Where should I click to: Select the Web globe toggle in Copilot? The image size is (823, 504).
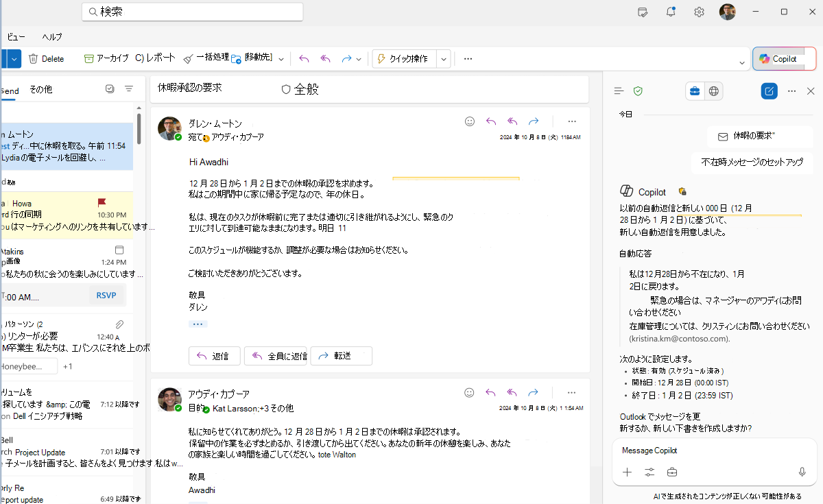click(714, 91)
